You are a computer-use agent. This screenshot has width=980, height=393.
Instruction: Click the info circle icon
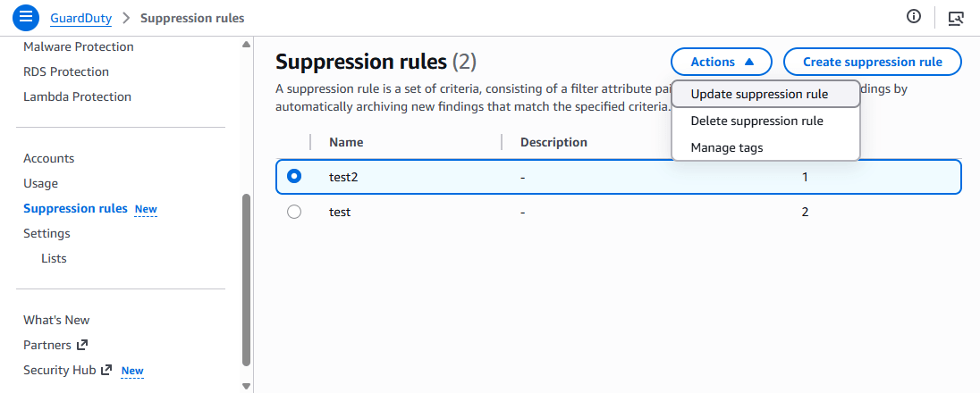point(914,17)
